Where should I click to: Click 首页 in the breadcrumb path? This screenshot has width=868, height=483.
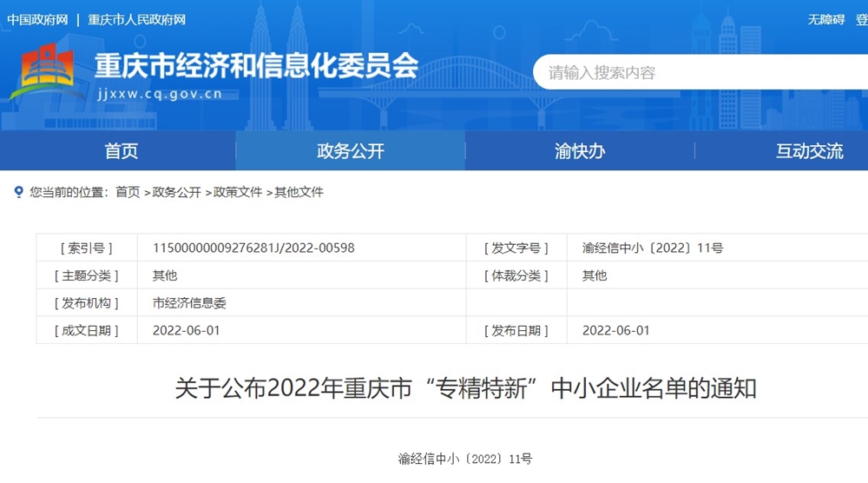tap(128, 192)
